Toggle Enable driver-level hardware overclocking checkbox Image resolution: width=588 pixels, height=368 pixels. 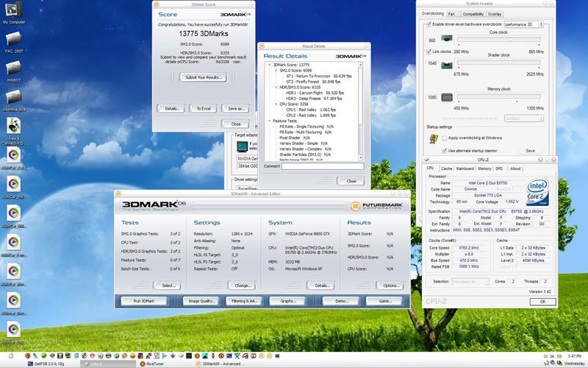click(x=430, y=24)
